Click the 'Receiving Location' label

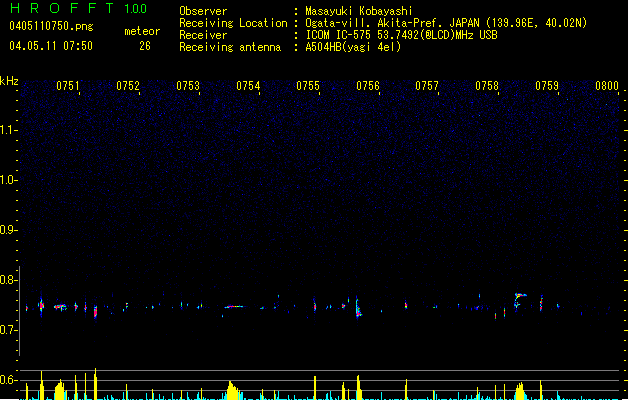233,23
